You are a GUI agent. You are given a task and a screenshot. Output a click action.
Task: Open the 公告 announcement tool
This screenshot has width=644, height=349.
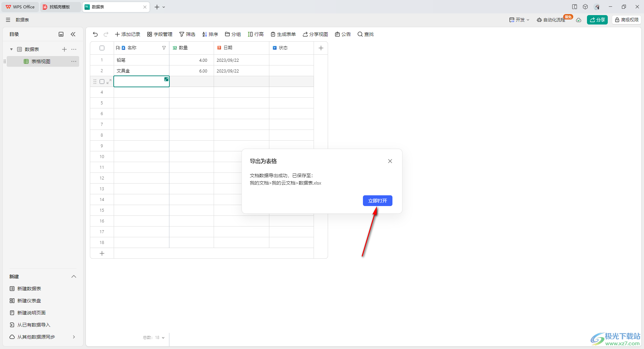[343, 34]
